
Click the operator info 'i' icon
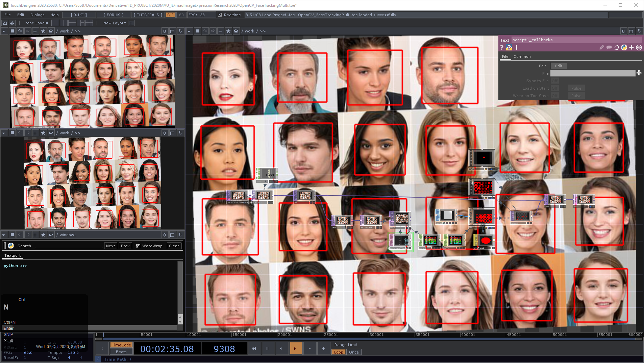517,48
